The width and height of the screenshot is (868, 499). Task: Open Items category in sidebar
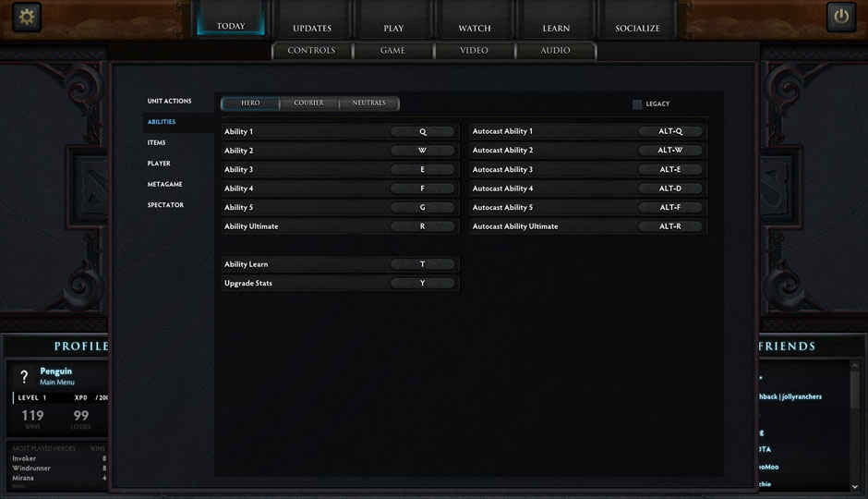(x=157, y=142)
